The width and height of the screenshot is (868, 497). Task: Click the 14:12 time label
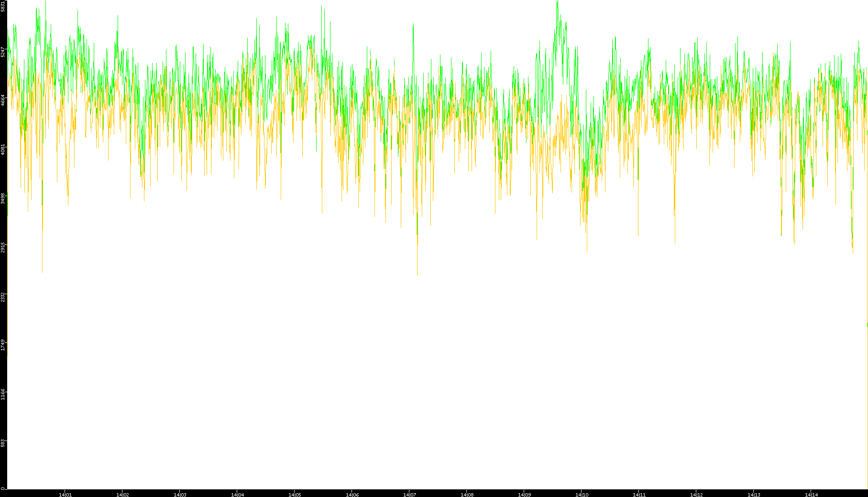pos(696,495)
